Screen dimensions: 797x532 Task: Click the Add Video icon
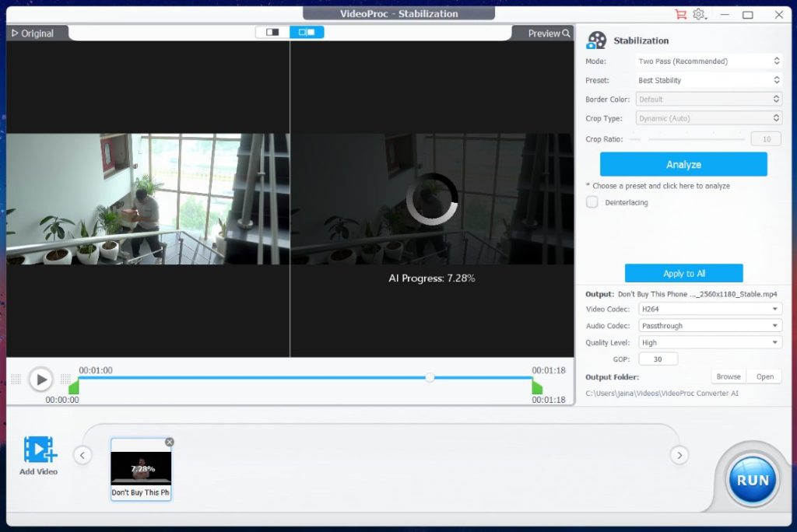(x=39, y=450)
